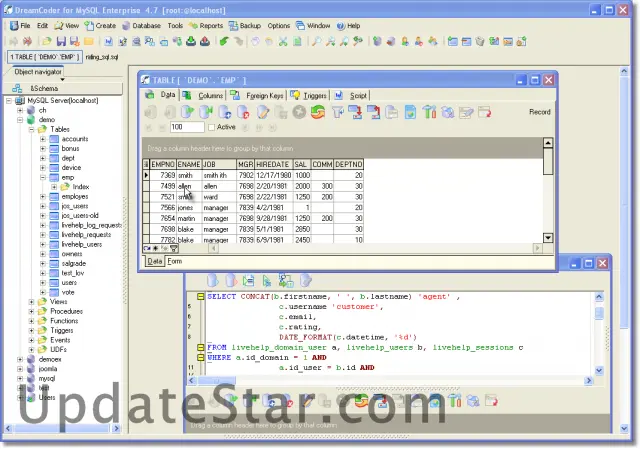This screenshot has height=449, width=640.
Task: Click the hammer tools icon in table toolbar
Action: (429, 112)
